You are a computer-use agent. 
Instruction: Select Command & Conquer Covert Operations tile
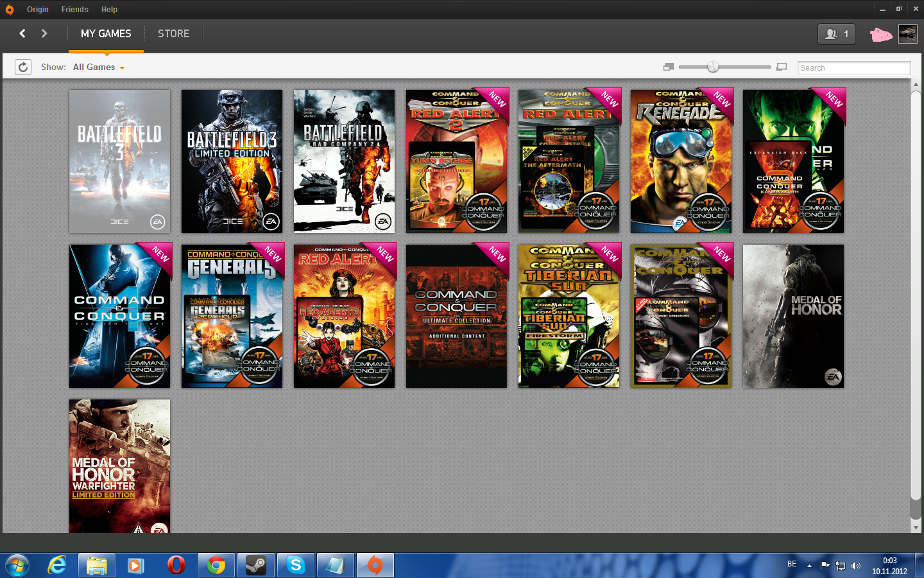click(681, 316)
